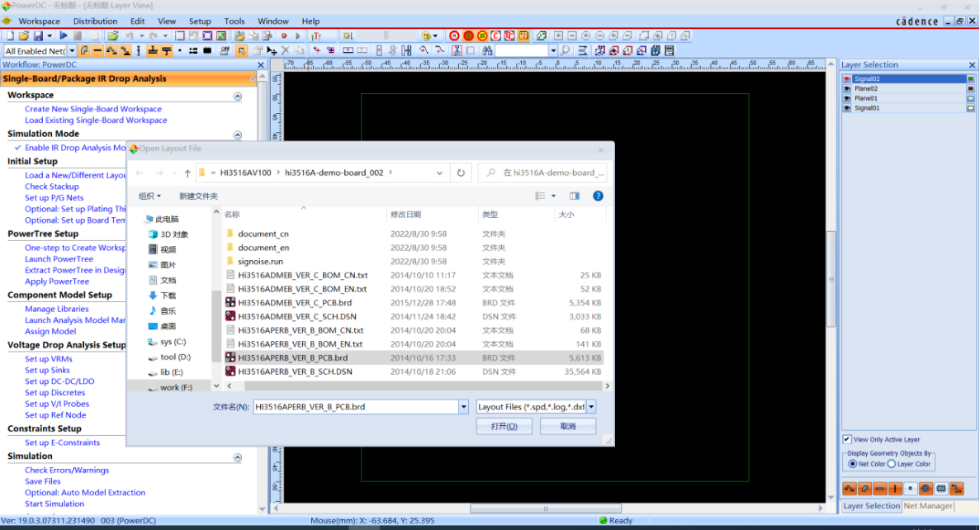Open the Layout Files type filter dropdown
Image resolution: width=980 pixels, height=530 pixels.
(x=590, y=407)
